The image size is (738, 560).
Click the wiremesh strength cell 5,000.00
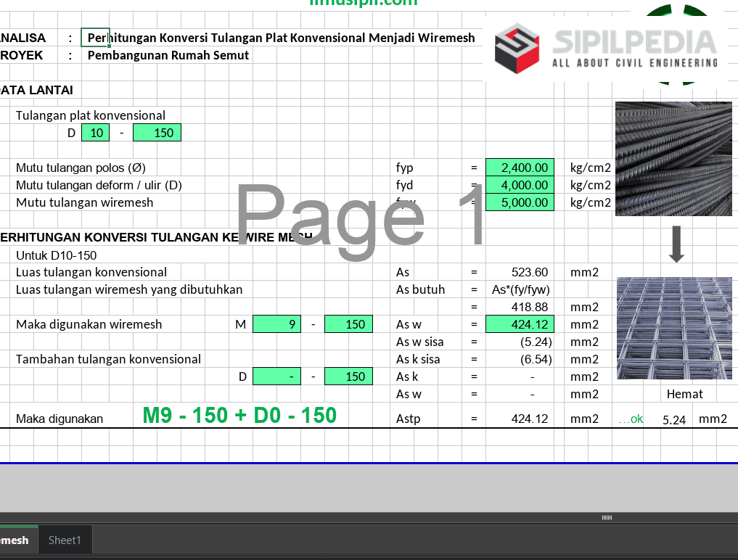[520, 202]
